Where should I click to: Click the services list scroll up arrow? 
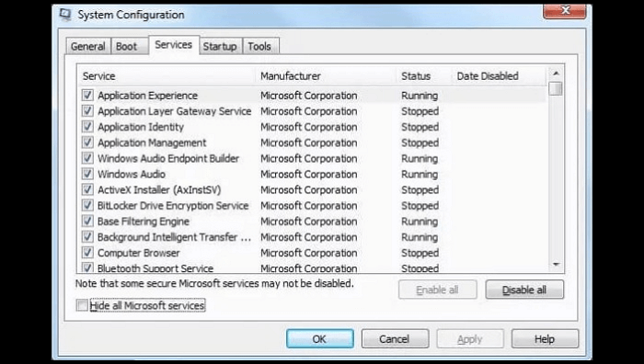[556, 74]
